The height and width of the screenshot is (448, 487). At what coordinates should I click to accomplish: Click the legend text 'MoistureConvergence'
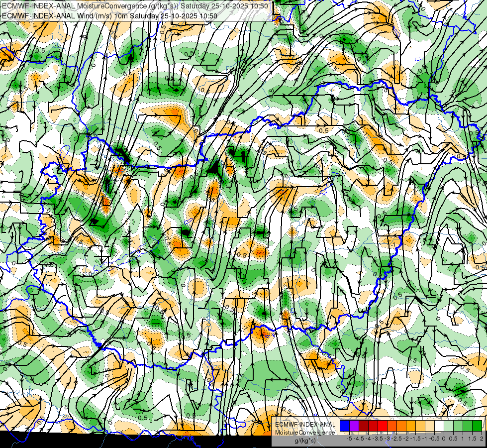click(305, 433)
